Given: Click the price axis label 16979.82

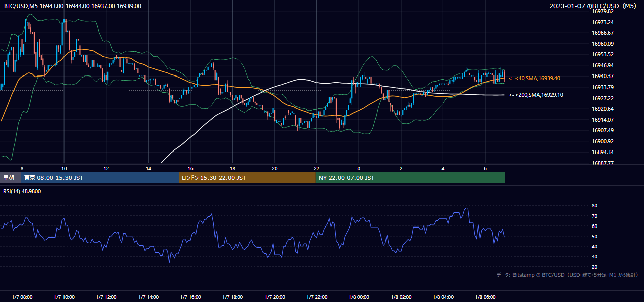Looking at the screenshot, I should point(603,11).
